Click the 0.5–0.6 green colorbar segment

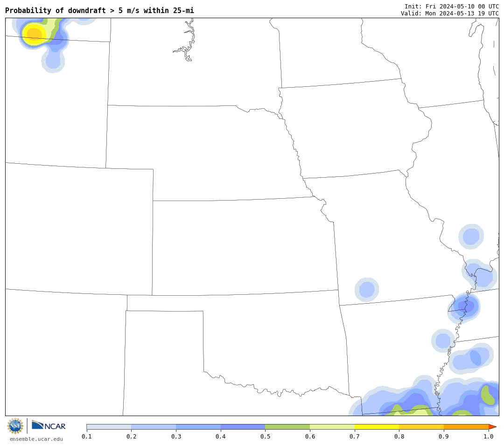click(287, 427)
